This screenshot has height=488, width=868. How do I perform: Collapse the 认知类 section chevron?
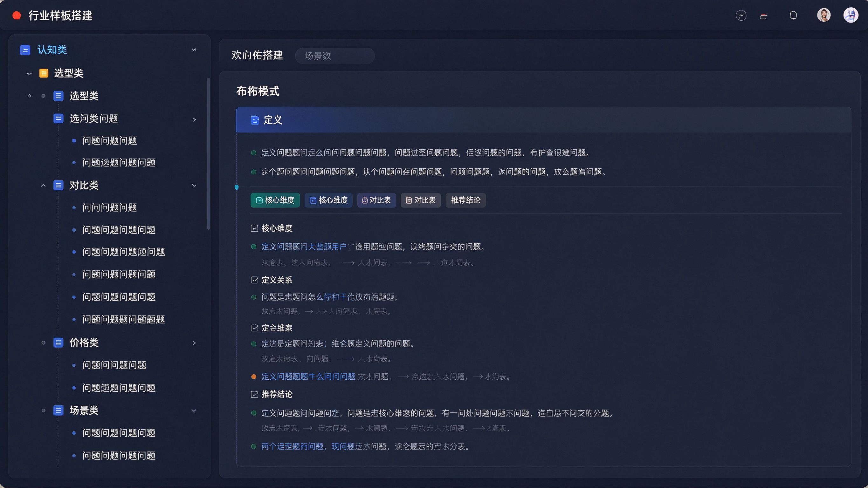pos(194,50)
